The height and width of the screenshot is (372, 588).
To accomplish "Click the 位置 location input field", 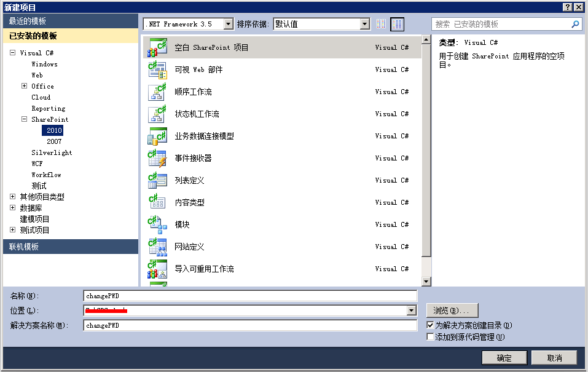I will pyautogui.click(x=245, y=311).
